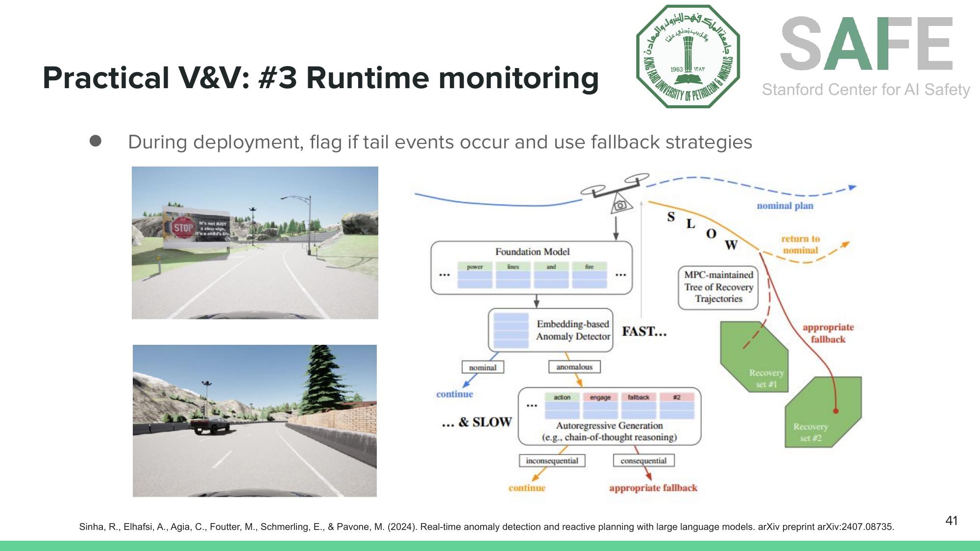
Task: Select the SAFE Stanford Center logo
Action: [867, 54]
